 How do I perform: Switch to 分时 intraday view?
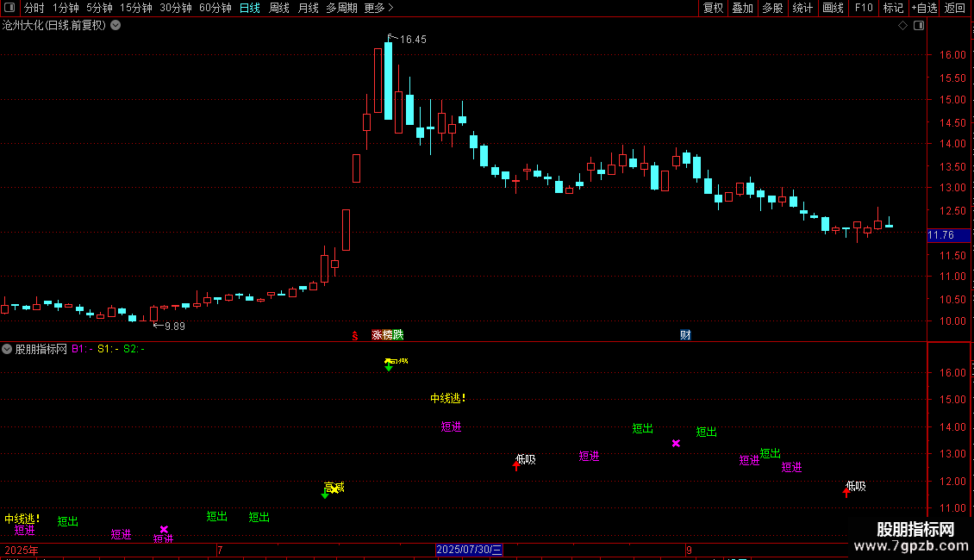[x=34, y=8]
